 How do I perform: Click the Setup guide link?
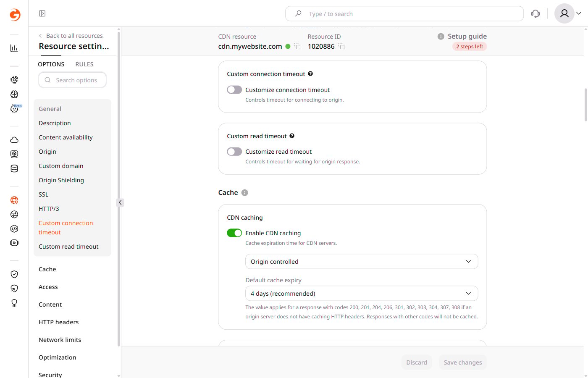pyautogui.click(x=467, y=36)
